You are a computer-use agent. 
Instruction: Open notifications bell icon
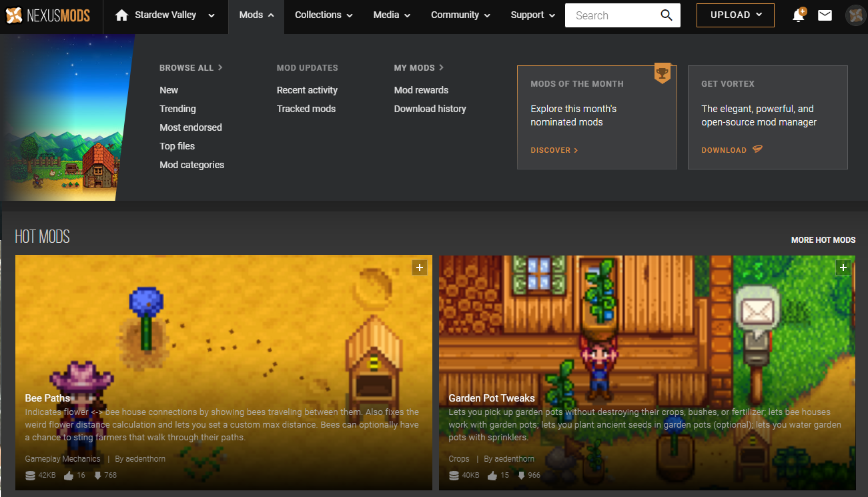[799, 15]
